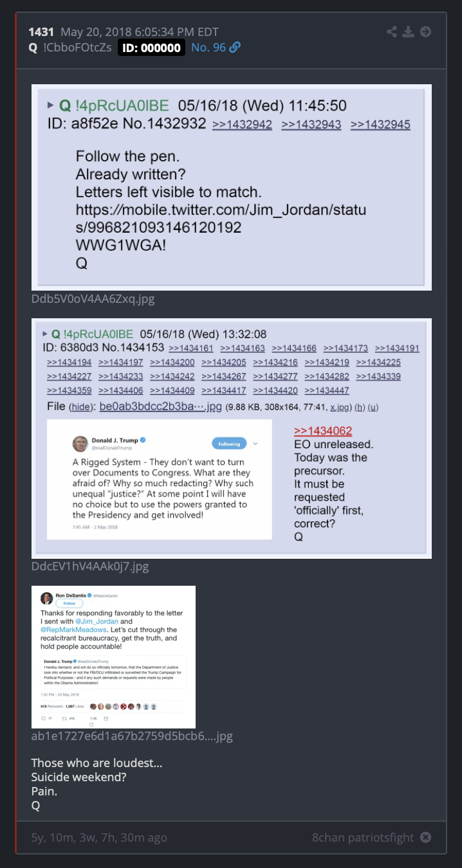Click the Follow button in the DeSantis tweet
This screenshot has height=868, width=462.
(x=69, y=604)
